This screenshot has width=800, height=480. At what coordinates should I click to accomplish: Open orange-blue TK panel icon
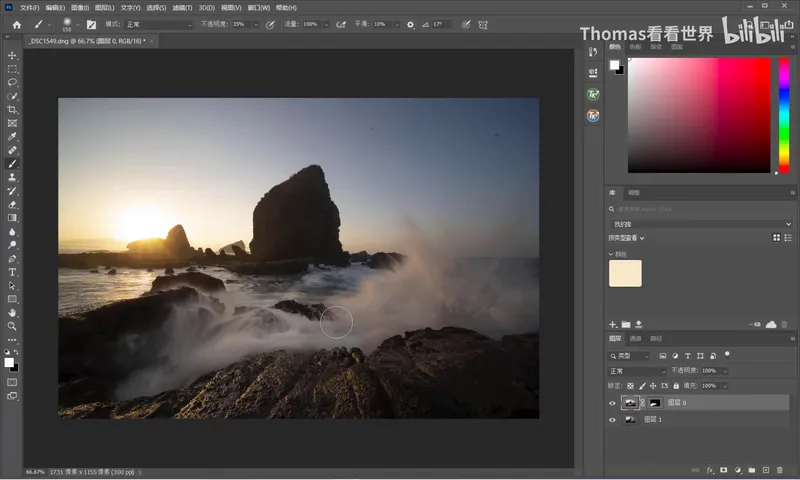593,116
